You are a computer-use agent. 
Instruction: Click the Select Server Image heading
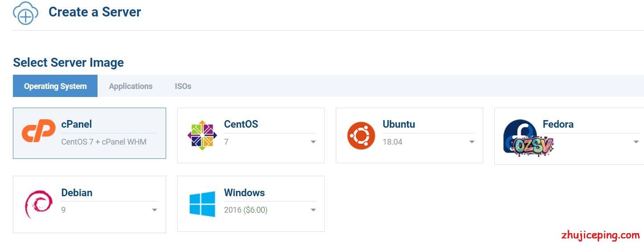68,63
